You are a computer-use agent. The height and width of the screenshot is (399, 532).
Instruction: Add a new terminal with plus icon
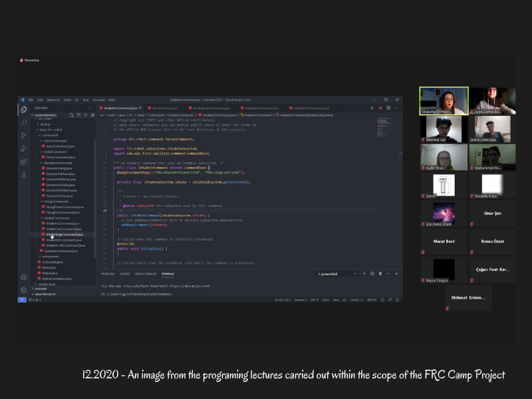[x=363, y=274]
